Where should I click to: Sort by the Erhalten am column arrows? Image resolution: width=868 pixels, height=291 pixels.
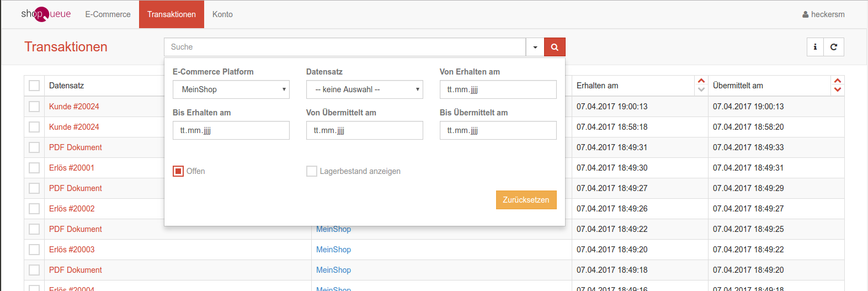[x=701, y=85]
